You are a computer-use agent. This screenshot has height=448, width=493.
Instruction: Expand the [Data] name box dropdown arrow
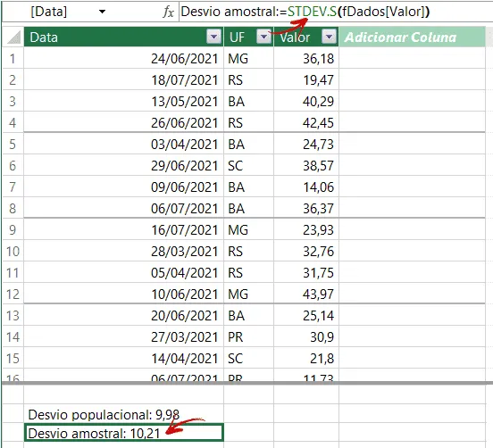102,12
